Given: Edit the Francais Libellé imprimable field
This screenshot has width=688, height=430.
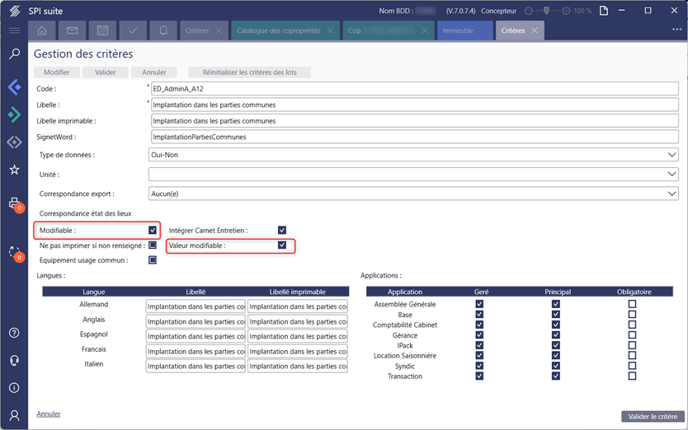Looking at the screenshot, I should [x=297, y=351].
